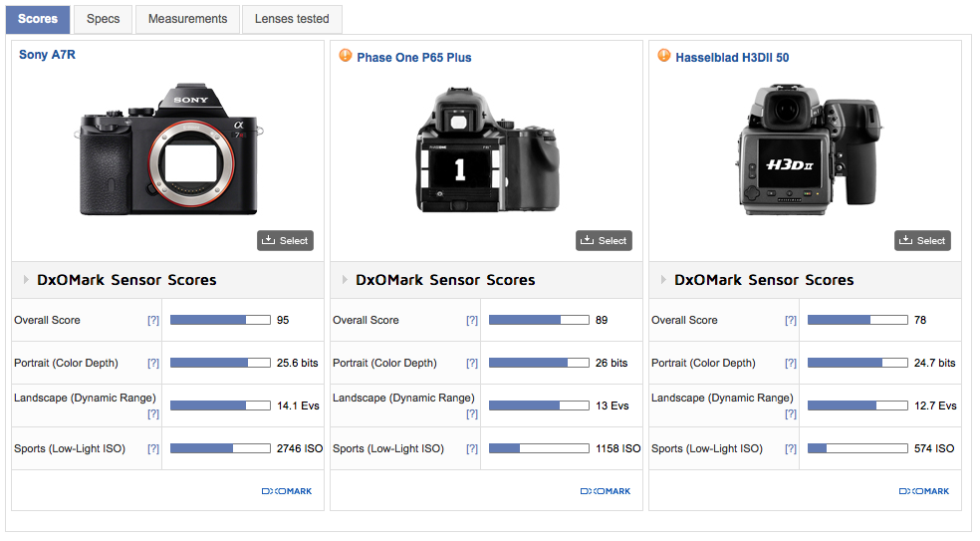Click the 2746 ISO value
Screen dimensions: 980x541
[x=300, y=449]
